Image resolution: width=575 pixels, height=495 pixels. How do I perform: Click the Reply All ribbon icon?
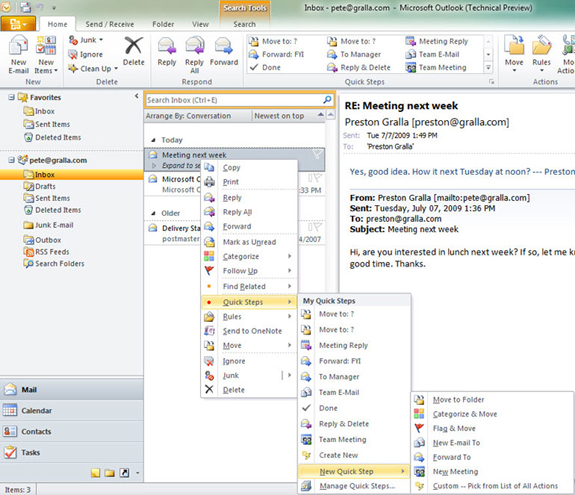click(194, 54)
